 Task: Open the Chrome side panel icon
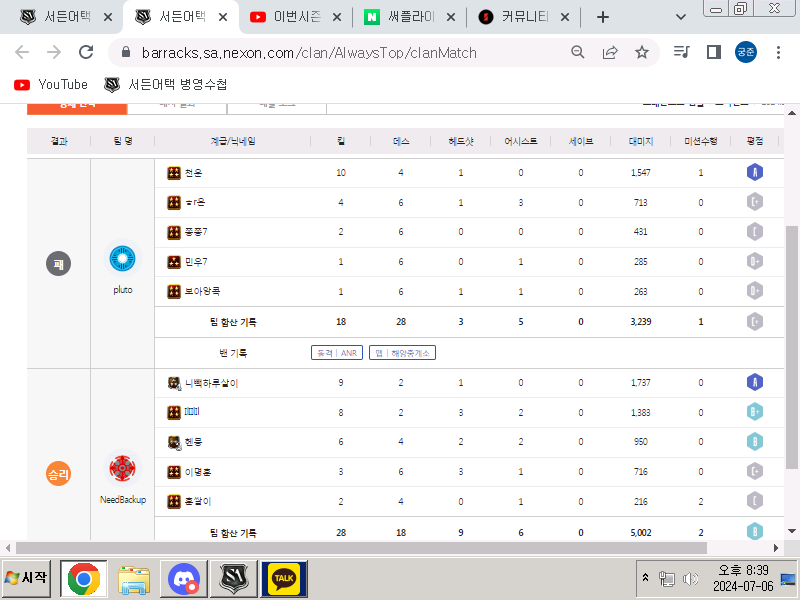point(714,52)
